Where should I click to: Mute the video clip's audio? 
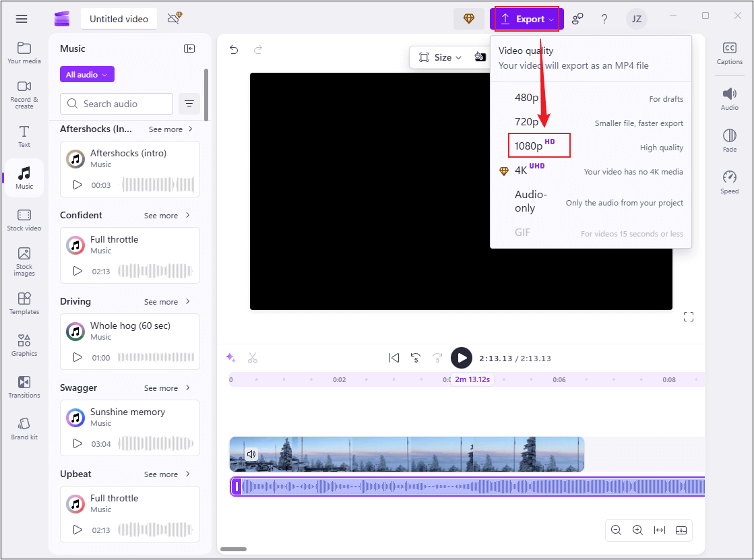251,454
